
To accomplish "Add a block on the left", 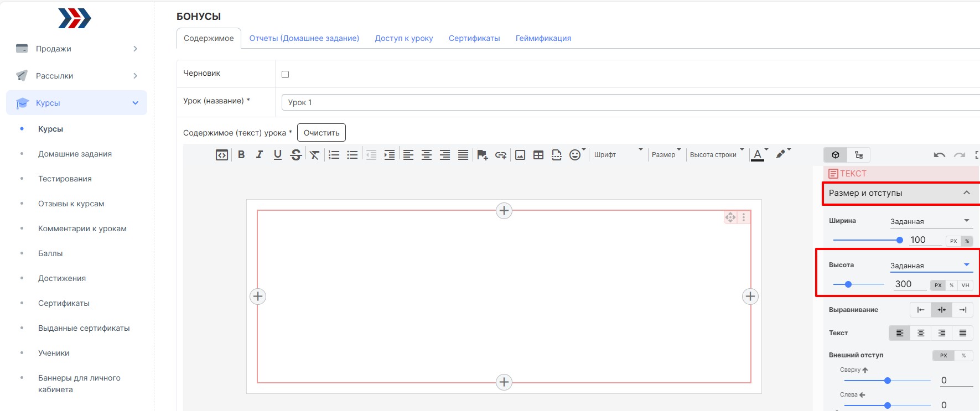I will tap(258, 296).
